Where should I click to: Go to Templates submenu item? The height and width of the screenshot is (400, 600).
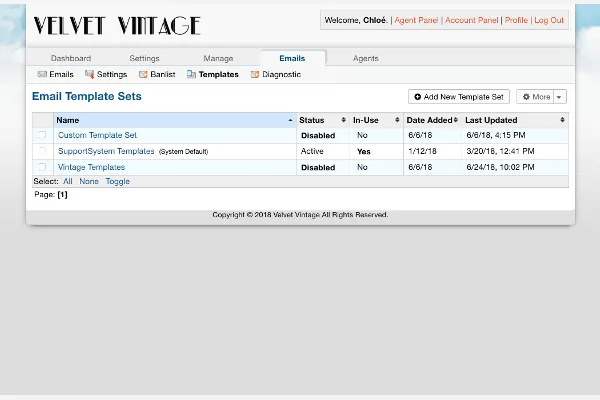(x=218, y=74)
